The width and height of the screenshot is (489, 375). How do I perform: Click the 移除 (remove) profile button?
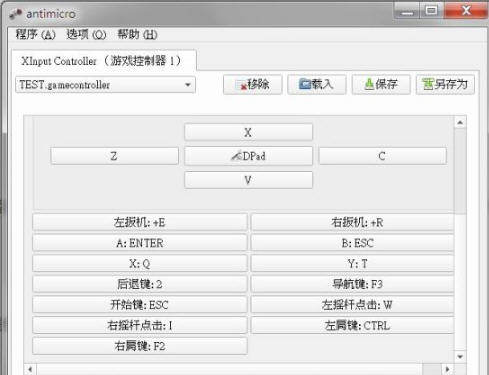253,84
